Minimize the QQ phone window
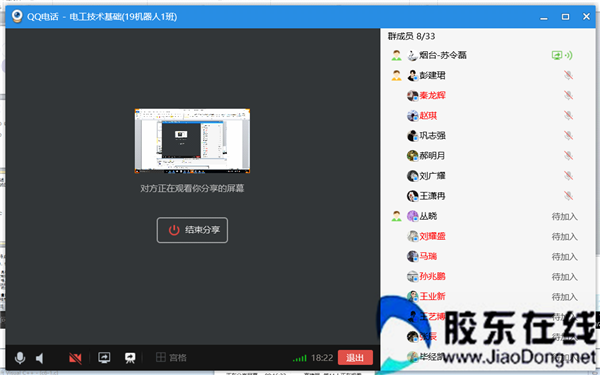Screen dimensions: 600x375 pyautogui.click(x=544, y=18)
